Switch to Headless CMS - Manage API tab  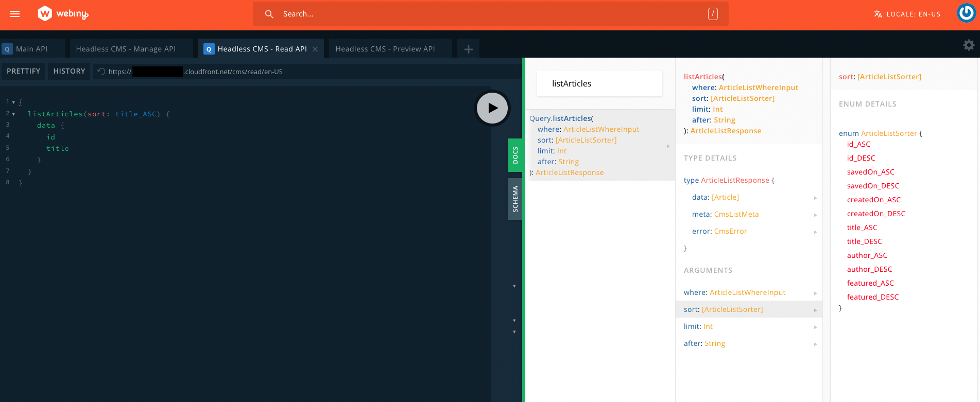[x=126, y=49]
